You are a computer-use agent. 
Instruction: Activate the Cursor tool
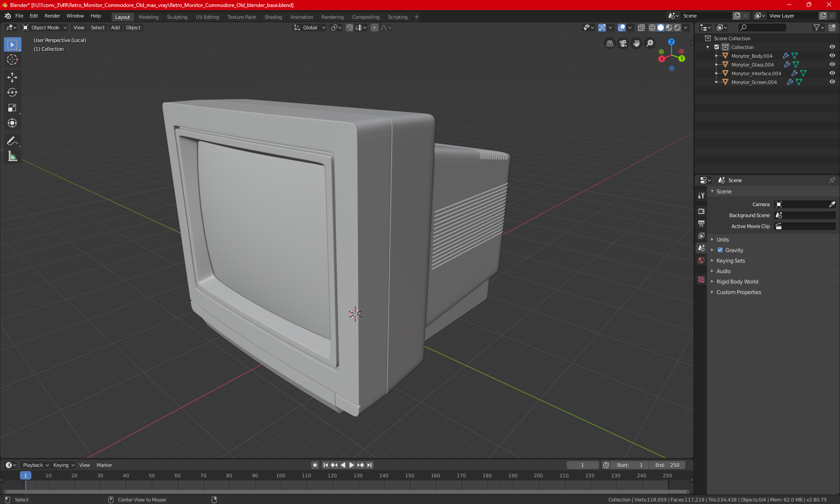coord(12,60)
